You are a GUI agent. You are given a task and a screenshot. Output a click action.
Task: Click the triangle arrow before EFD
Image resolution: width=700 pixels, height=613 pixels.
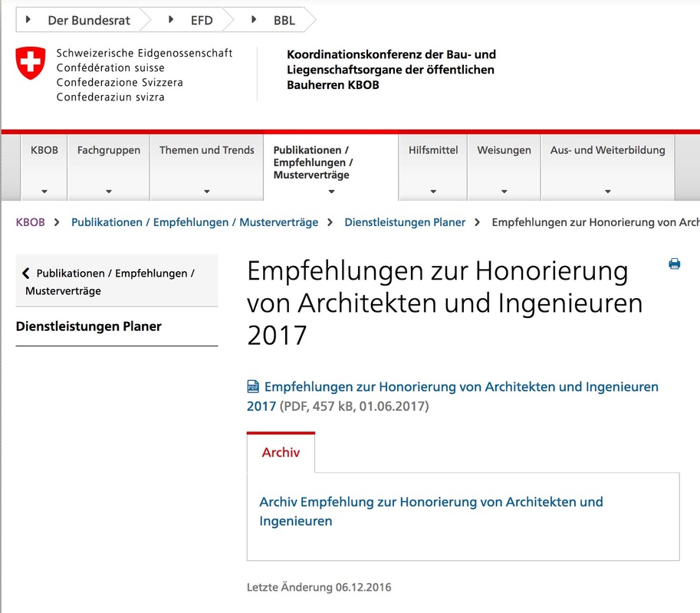point(170,20)
